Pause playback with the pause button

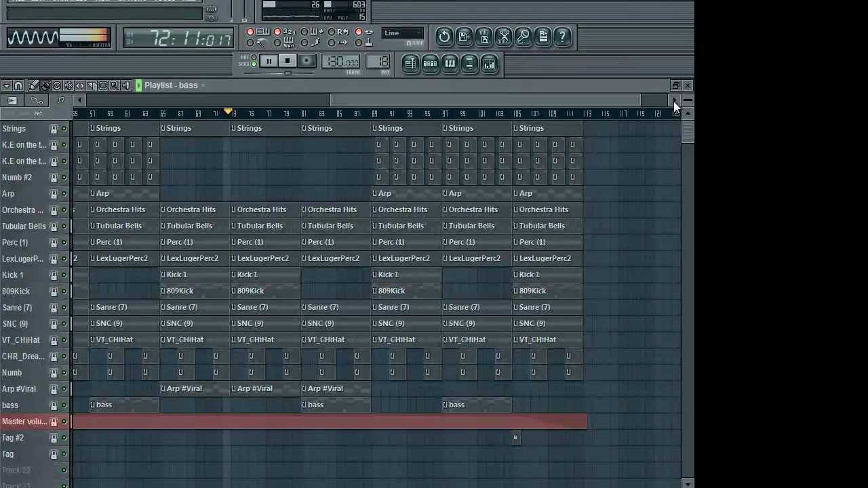point(269,62)
